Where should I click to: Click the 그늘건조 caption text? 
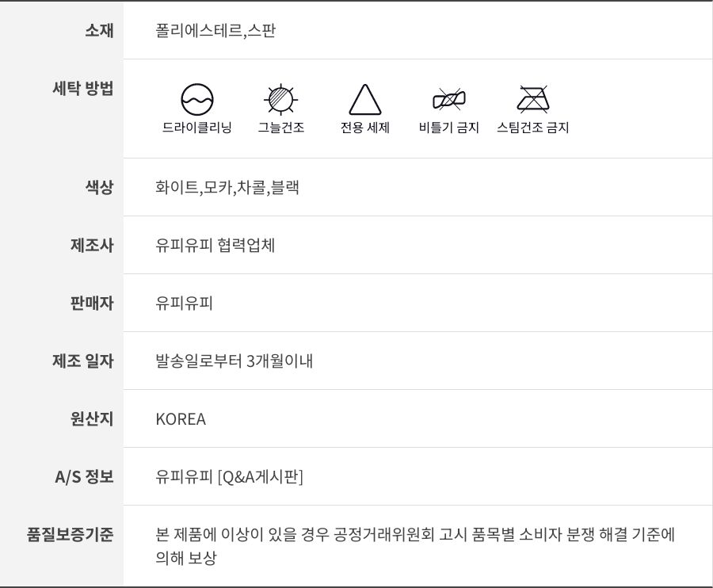pyautogui.click(x=280, y=128)
